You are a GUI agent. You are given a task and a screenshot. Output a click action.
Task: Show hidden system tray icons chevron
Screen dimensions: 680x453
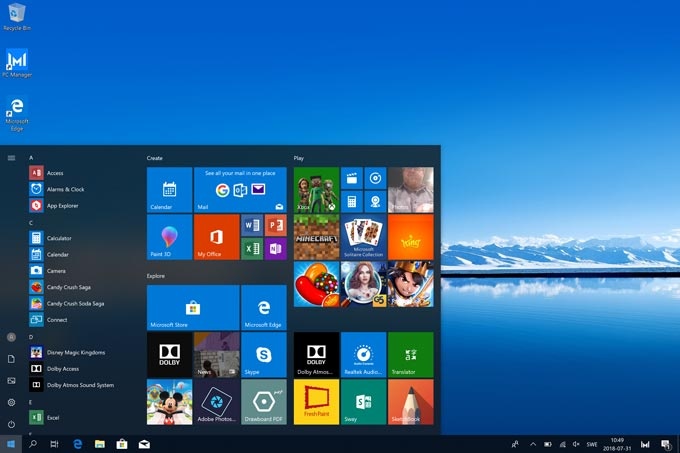(x=532, y=443)
